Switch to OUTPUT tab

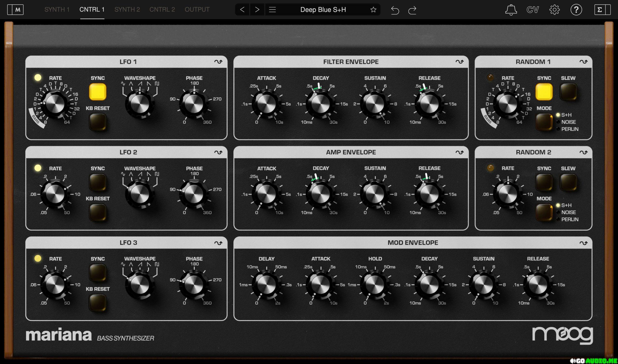click(197, 10)
